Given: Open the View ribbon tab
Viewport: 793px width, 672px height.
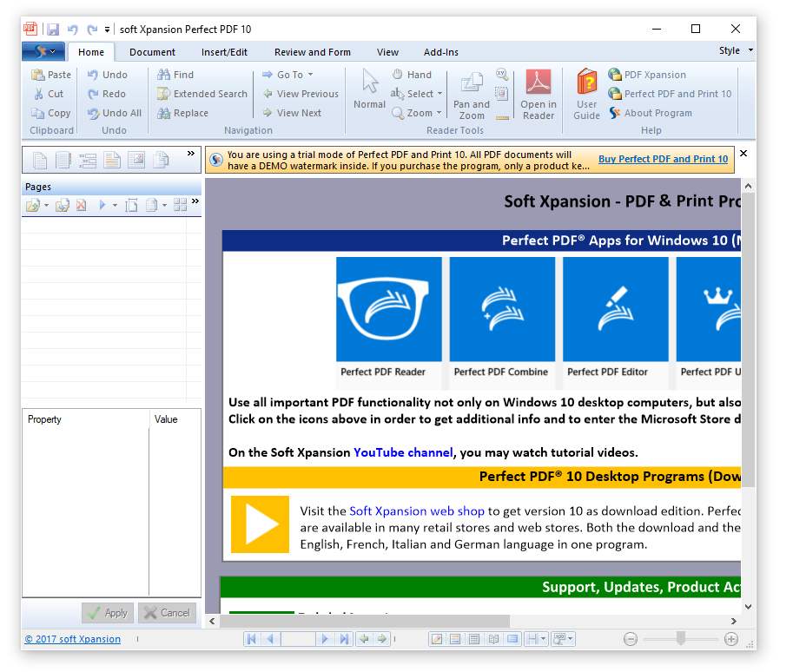Looking at the screenshot, I should [x=387, y=52].
